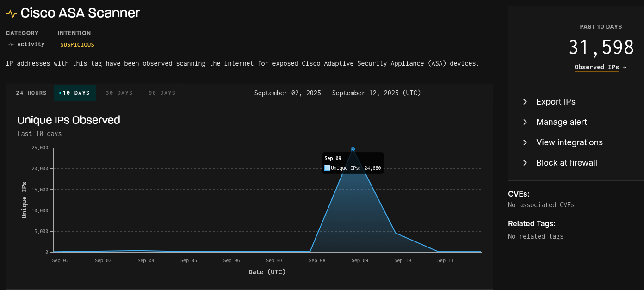Expand the Export IPs chevron
The width and height of the screenshot is (644, 290).
coord(525,101)
